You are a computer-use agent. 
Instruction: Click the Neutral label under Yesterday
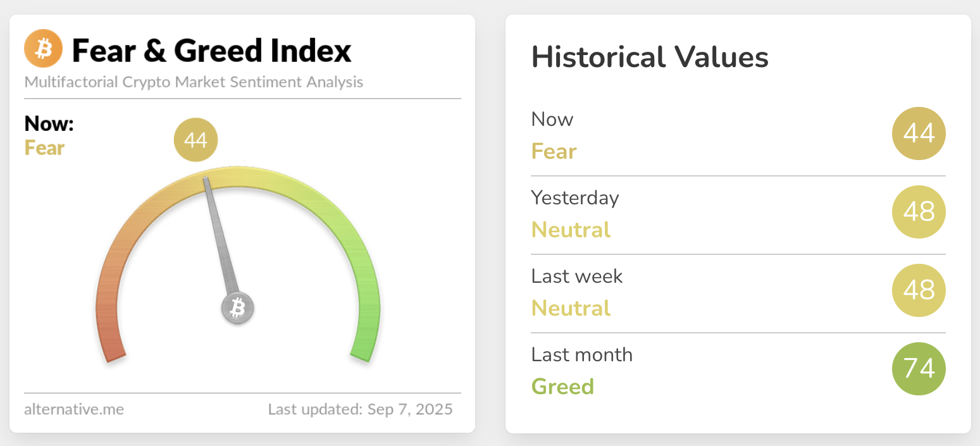coord(571,230)
